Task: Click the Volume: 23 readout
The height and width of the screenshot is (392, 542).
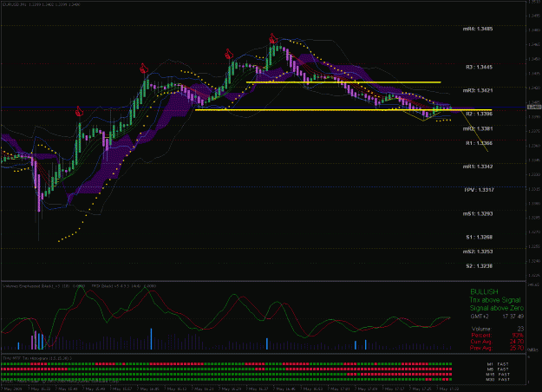Action: pyautogui.click(x=498, y=329)
